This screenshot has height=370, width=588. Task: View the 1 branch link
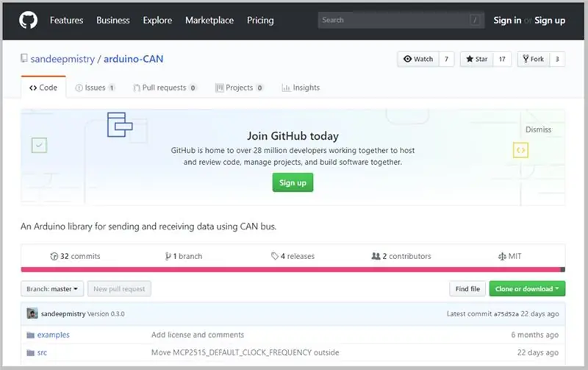183,256
